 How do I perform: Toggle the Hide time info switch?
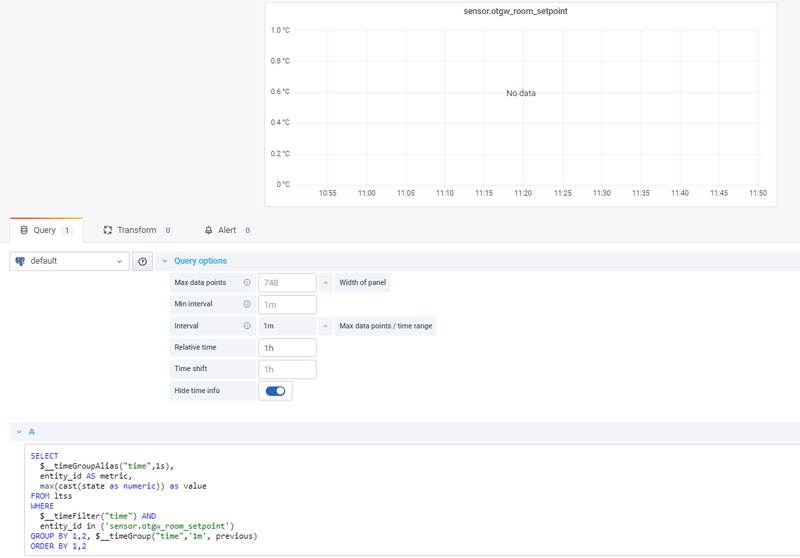pos(275,391)
